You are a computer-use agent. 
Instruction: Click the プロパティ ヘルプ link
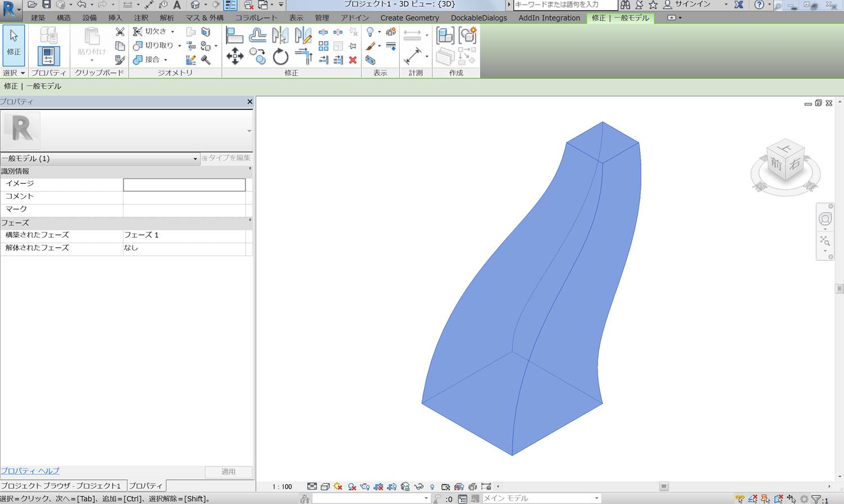(x=30, y=471)
